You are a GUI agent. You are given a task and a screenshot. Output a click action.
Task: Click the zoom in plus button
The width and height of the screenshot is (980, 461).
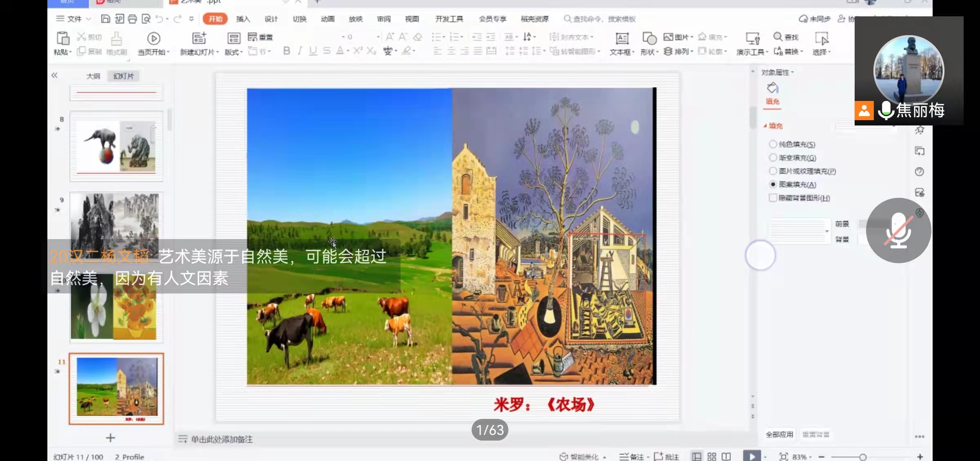click(920, 457)
